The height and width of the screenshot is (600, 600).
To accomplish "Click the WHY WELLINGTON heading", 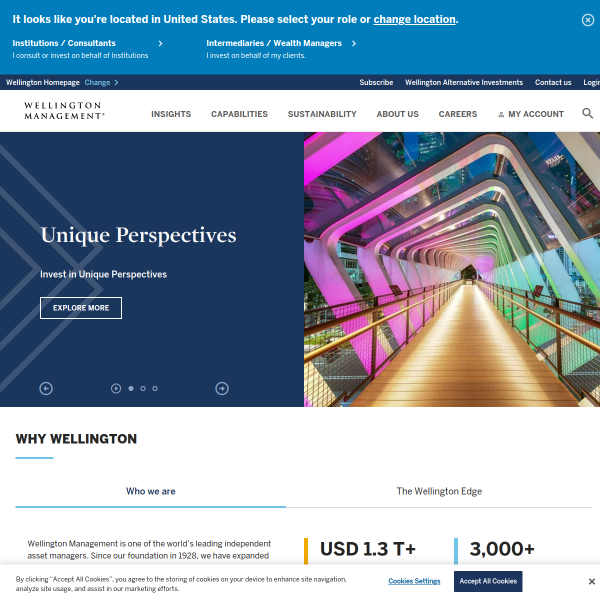I will 76,439.
